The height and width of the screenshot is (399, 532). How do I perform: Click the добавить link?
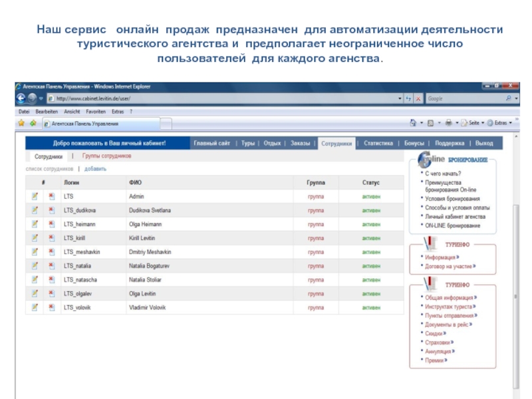[95, 169]
